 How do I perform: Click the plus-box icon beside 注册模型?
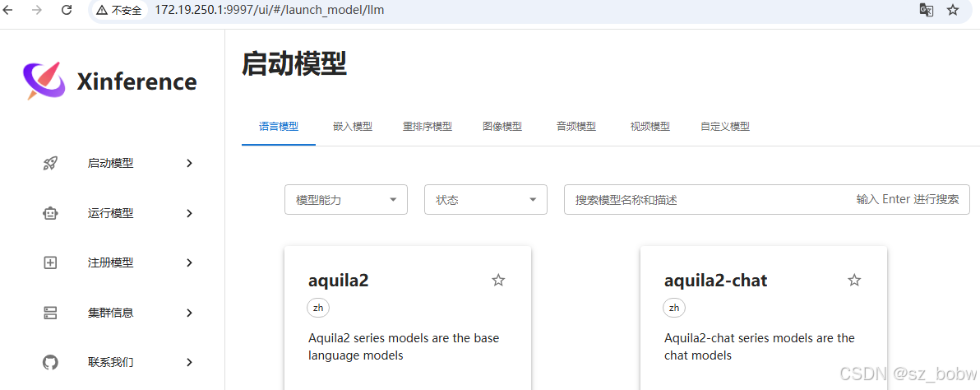coord(50,263)
